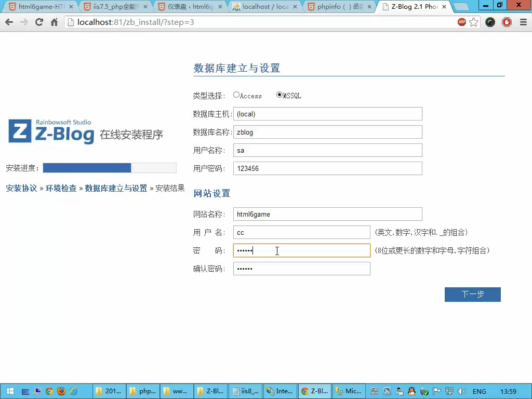Open the network tray icon

pos(449,391)
